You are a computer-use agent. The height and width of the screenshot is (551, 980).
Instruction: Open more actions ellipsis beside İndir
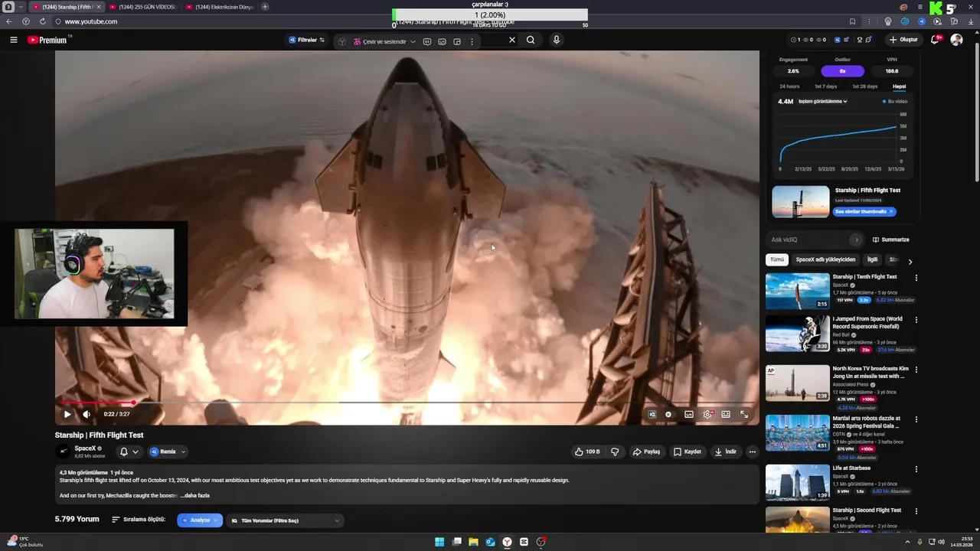pos(752,452)
